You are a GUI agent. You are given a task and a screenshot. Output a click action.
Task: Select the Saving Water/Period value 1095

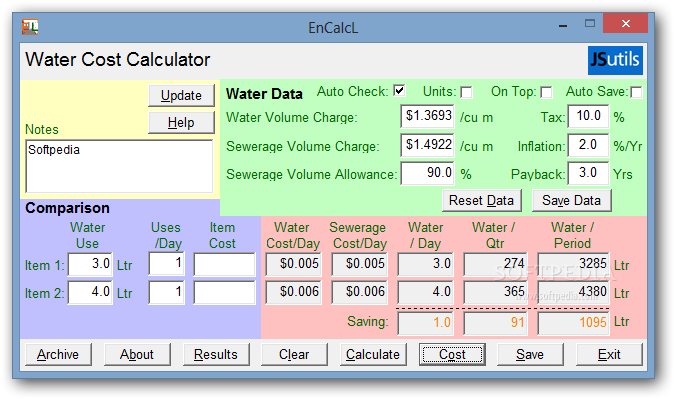point(573,323)
